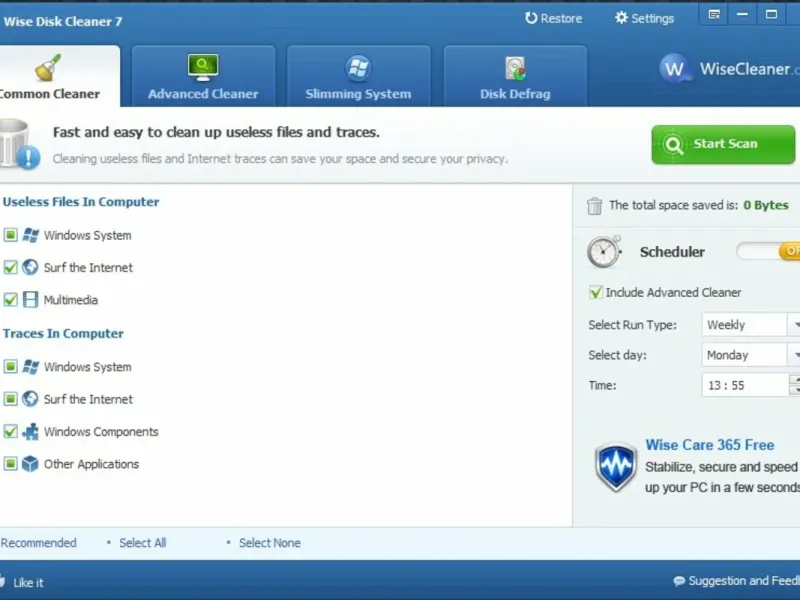Click the Windows Components puzzle icon

[31, 431]
